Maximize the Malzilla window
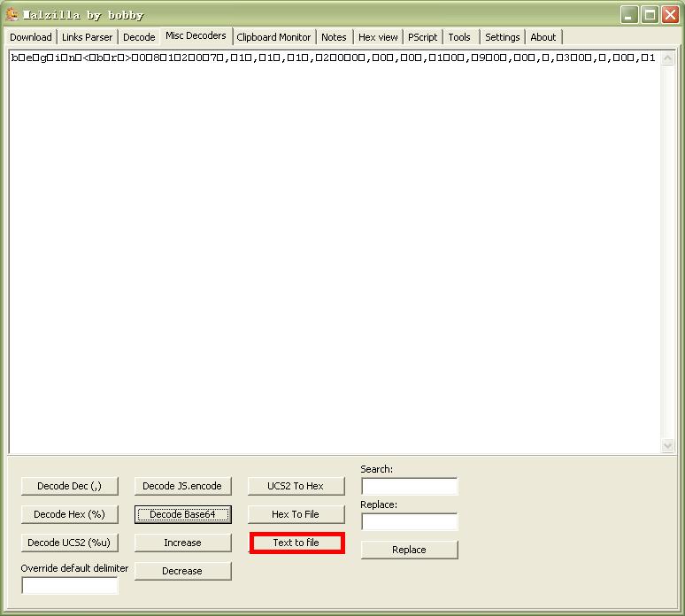This screenshot has height=616, width=685. point(650,15)
